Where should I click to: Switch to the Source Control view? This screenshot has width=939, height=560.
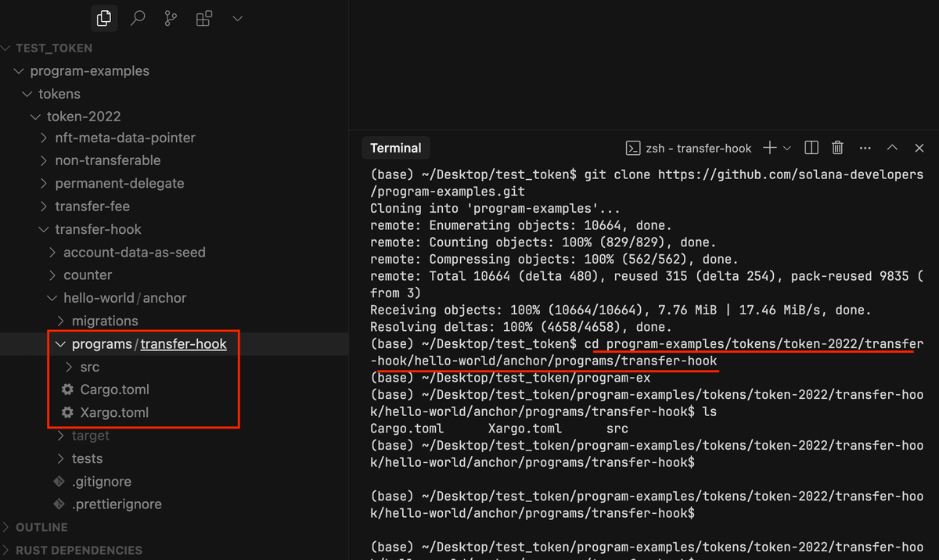170,17
